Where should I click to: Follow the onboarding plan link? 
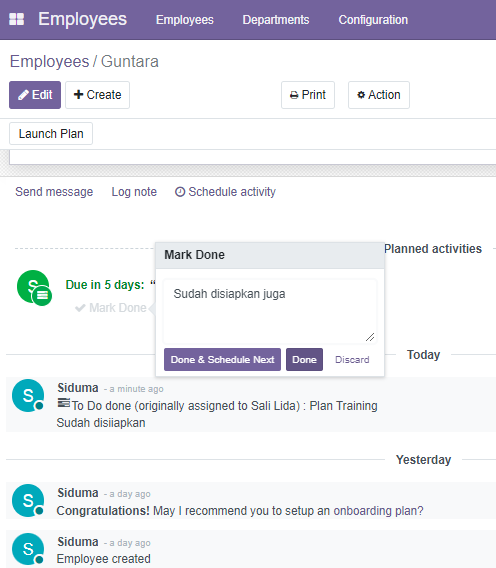click(x=378, y=510)
